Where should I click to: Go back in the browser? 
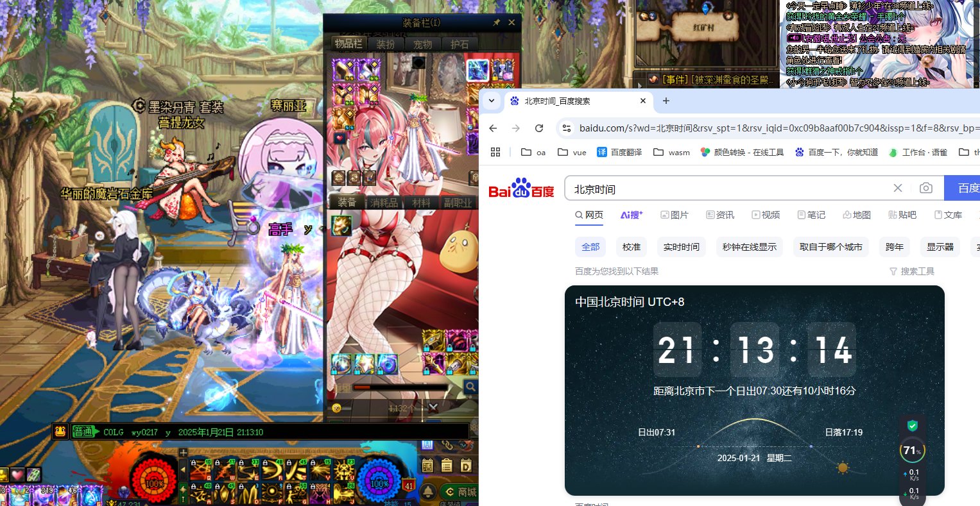[493, 128]
